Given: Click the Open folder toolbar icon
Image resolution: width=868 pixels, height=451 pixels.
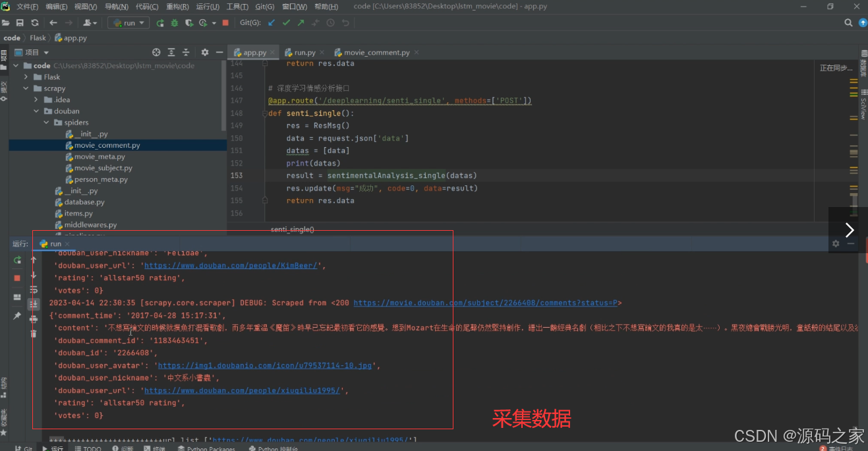Looking at the screenshot, I should pyautogui.click(x=6, y=22).
